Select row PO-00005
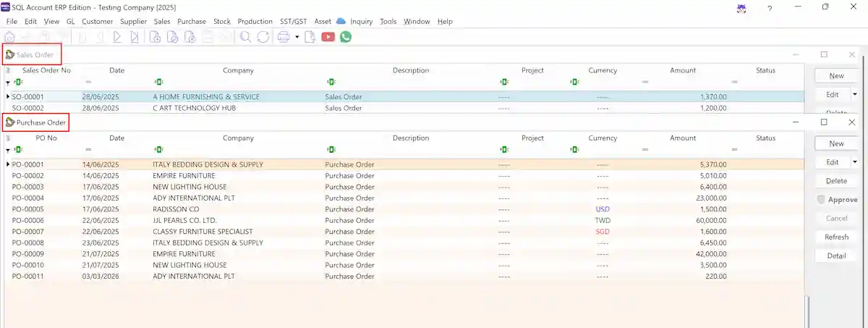The image size is (868, 328). [x=404, y=209]
